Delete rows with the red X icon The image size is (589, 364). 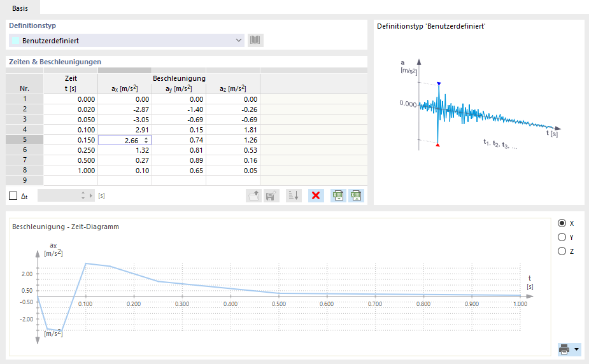[316, 195]
